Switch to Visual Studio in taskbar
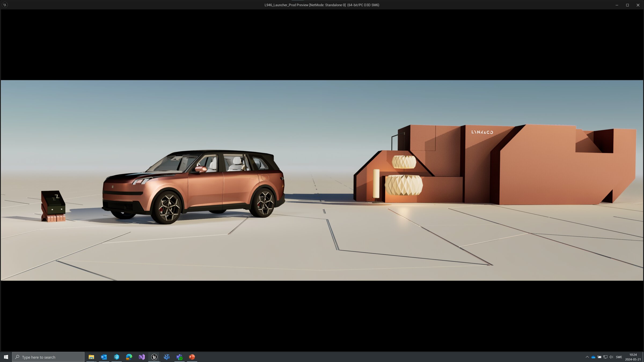 142,357
